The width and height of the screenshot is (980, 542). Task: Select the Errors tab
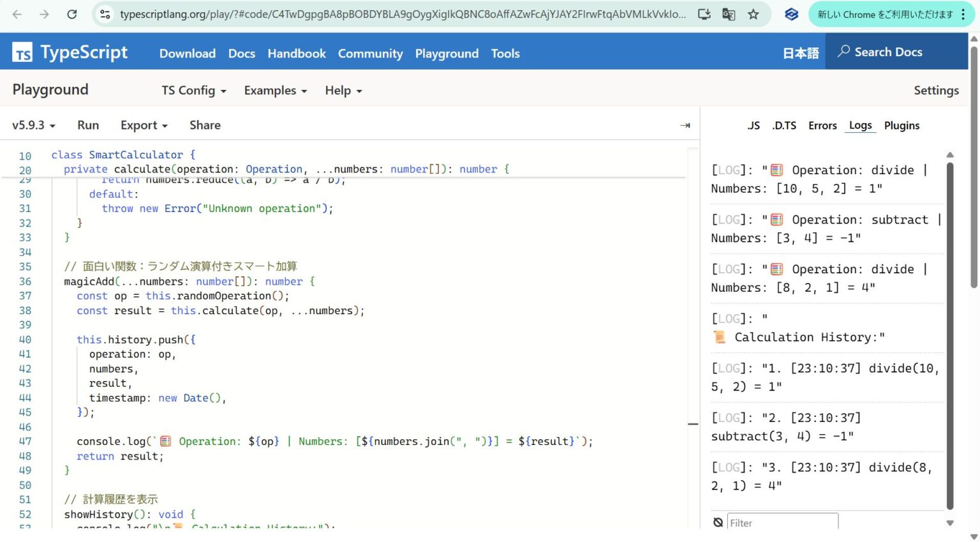(822, 125)
